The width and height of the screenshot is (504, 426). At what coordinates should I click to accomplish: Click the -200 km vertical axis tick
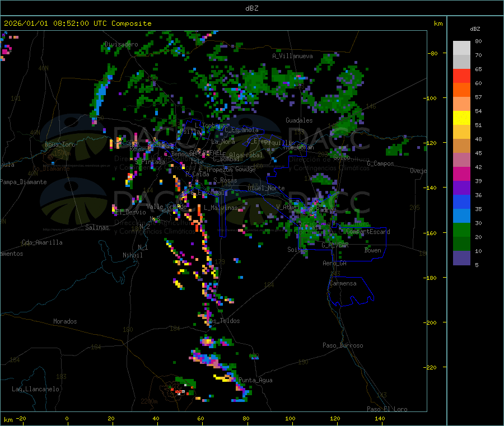coord(431,322)
